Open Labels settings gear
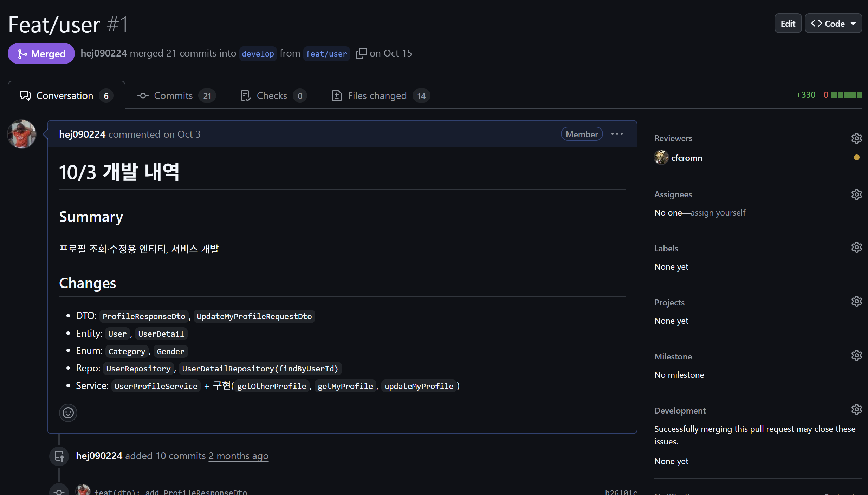Viewport: 868px width, 495px height. coord(856,247)
